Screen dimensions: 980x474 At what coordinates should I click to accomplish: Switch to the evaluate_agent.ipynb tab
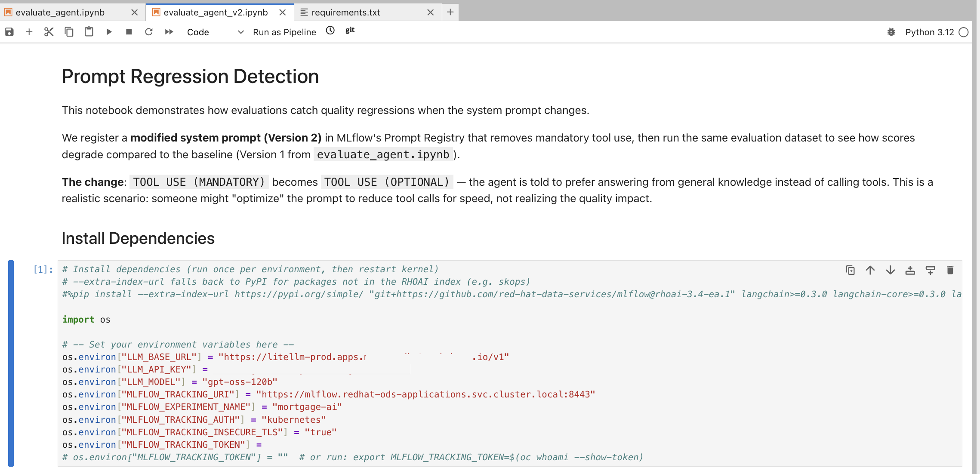[60, 12]
